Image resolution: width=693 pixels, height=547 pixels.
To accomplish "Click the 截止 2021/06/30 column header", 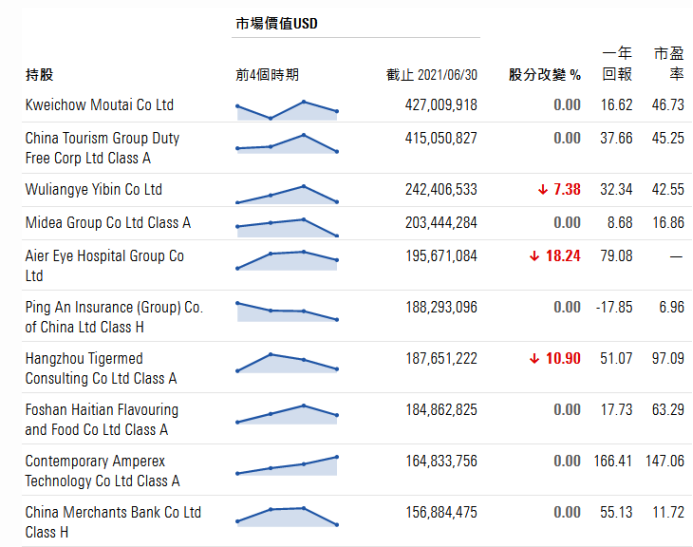I will coord(432,74).
